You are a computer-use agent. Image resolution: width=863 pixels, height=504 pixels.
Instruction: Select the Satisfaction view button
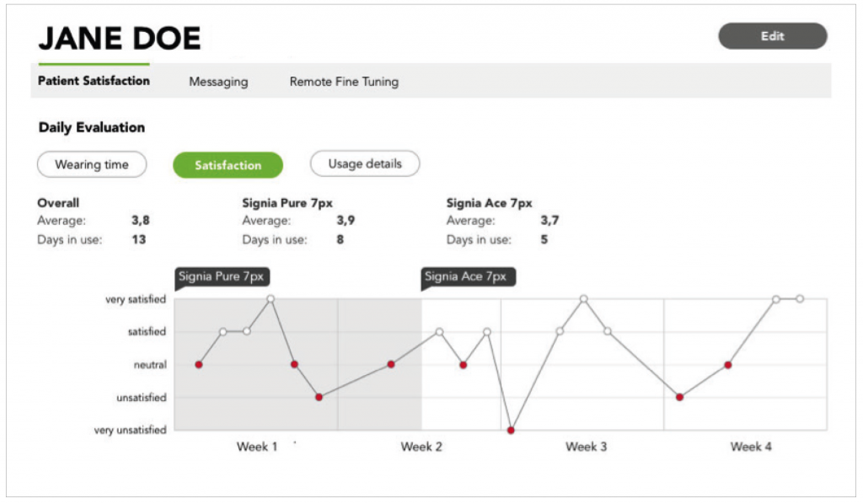coord(228,165)
